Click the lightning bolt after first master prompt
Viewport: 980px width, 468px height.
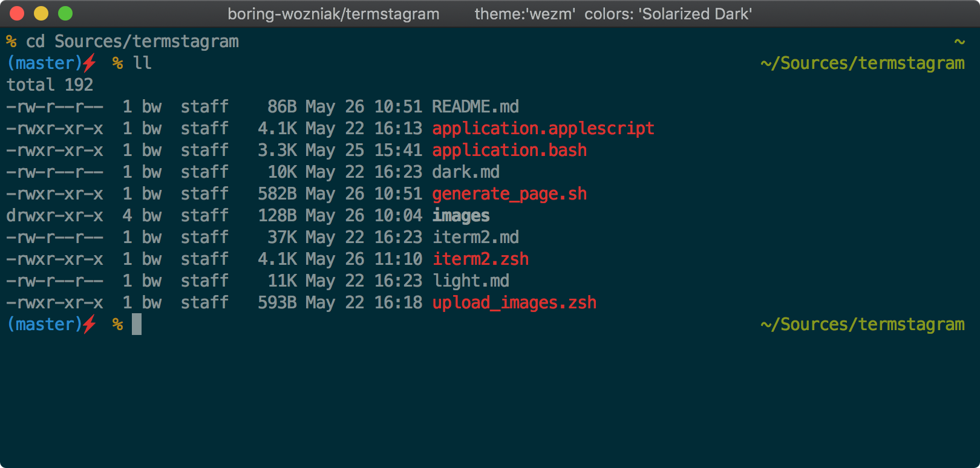[x=90, y=63]
